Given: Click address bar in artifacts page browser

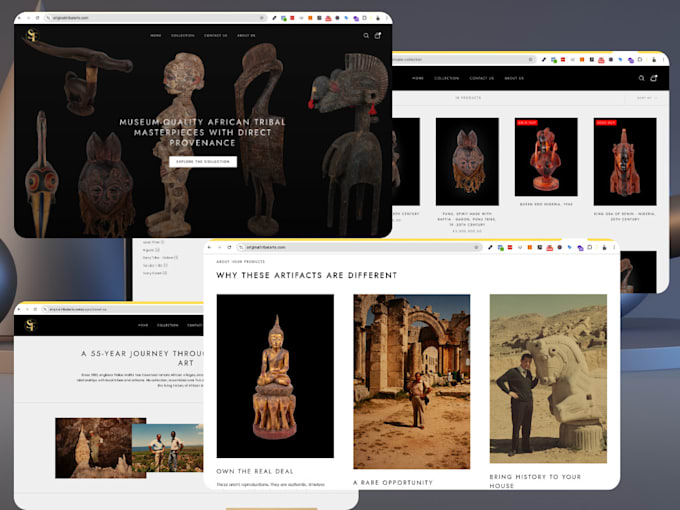Looking at the screenshot, I should [359, 247].
